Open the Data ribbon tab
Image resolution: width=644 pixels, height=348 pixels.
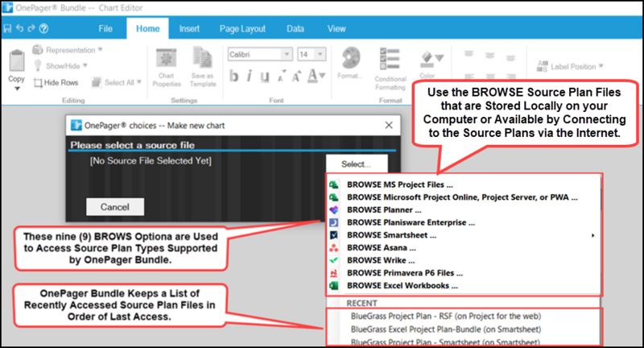pyautogui.click(x=295, y=29)
